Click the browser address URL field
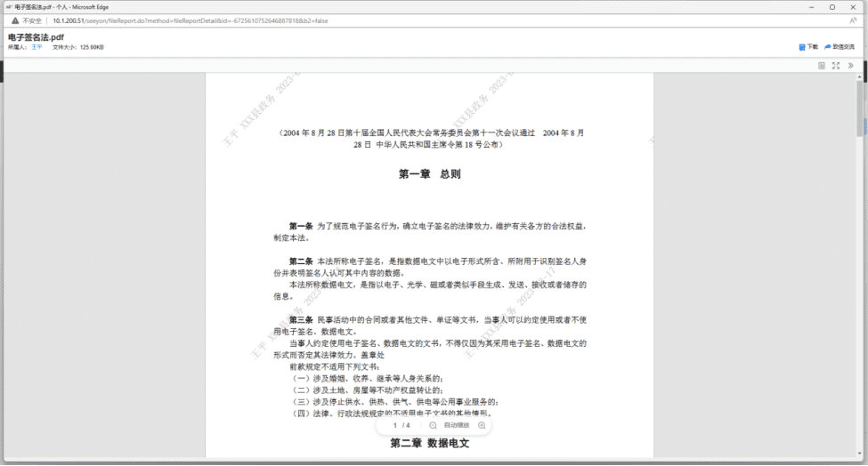Screen dimensions: 868x466 tap(191, 20)
